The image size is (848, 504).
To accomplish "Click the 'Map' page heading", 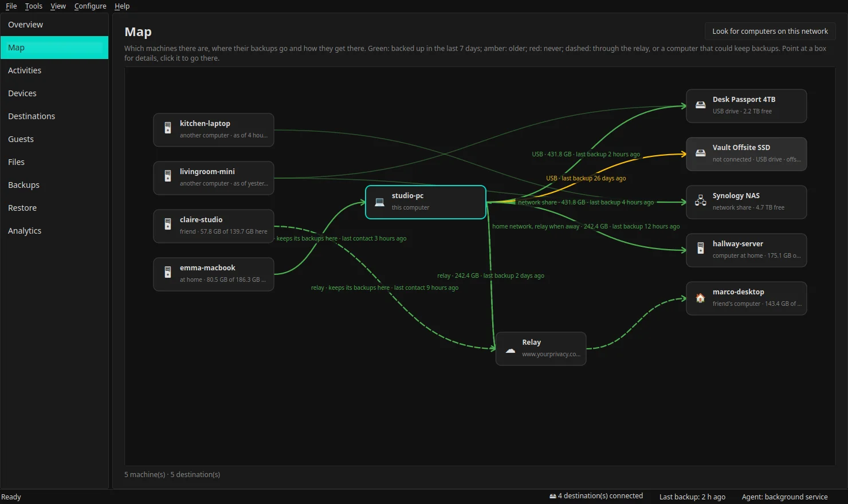I will pos(138,32).
